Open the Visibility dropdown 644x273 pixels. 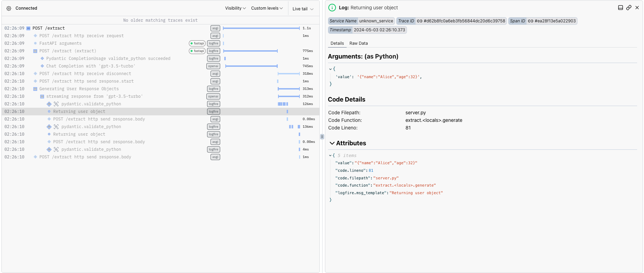[235, 8]
